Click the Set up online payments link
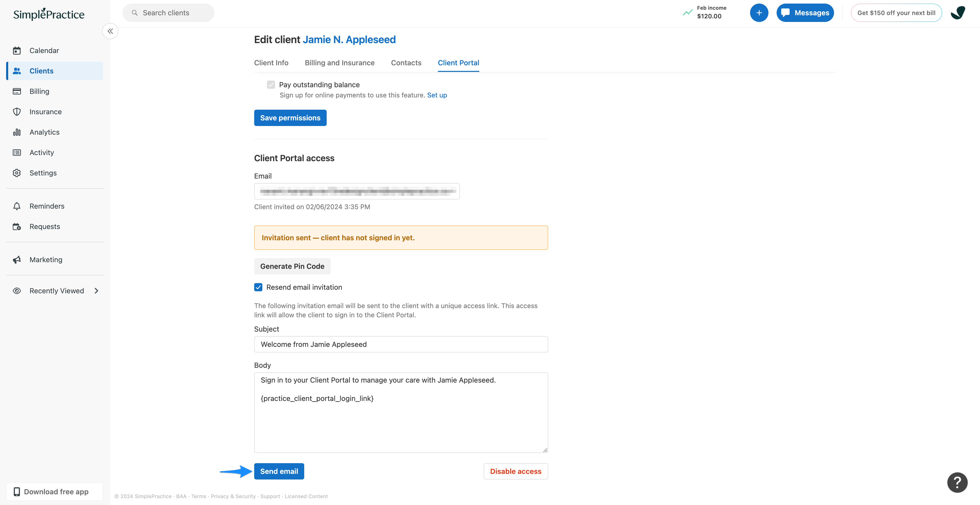The image size is (980, 505). pyautogui.click(x=437, y=95)
